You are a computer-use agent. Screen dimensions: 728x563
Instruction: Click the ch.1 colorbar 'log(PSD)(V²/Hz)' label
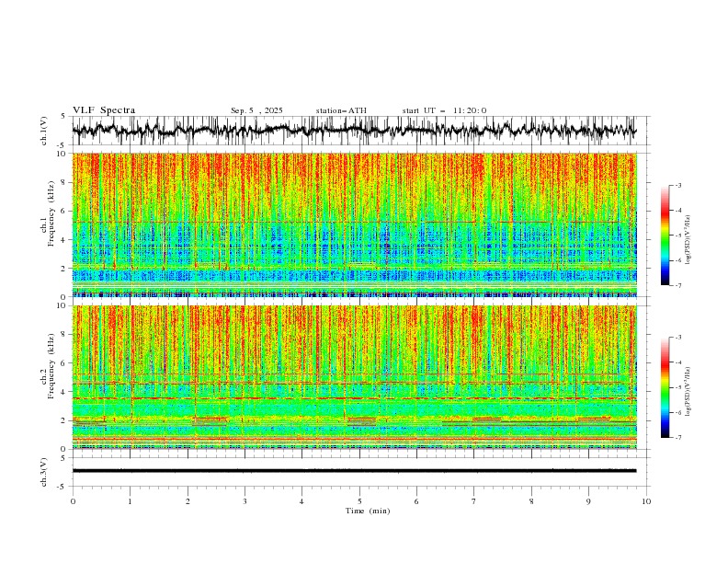(688, 240)
